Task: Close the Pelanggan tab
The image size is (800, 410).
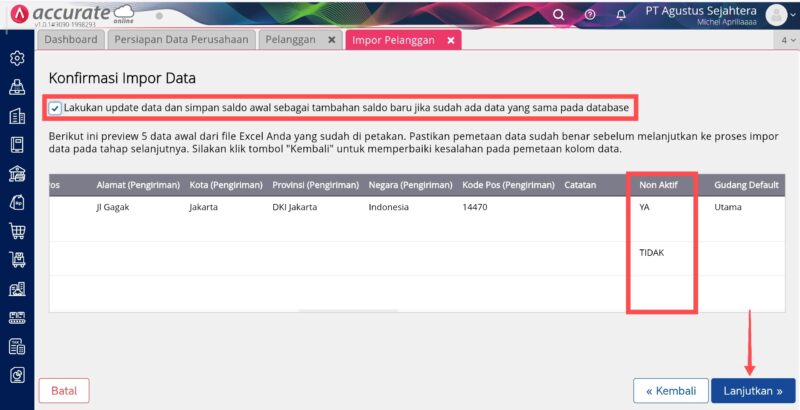Action: [332, 40]
